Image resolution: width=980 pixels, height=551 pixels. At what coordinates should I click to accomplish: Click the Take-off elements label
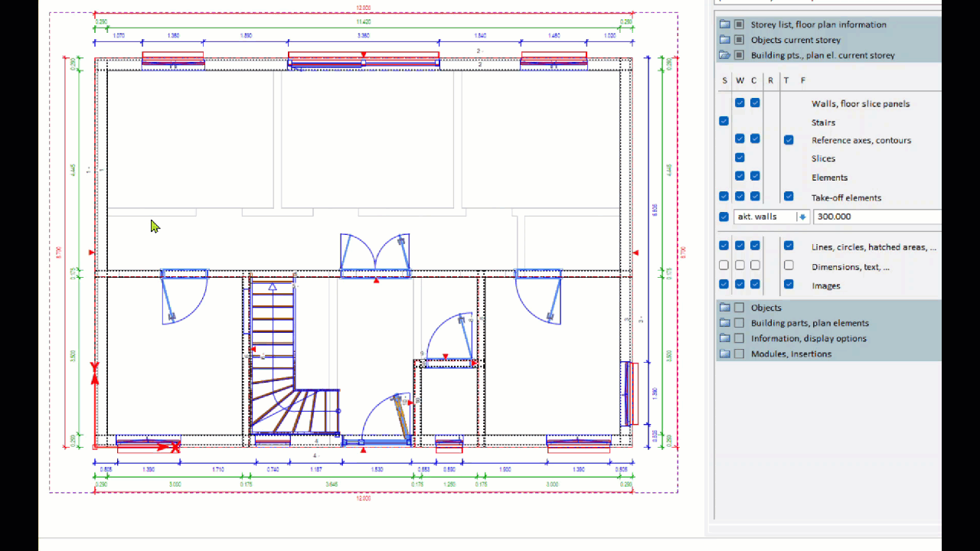846,197
